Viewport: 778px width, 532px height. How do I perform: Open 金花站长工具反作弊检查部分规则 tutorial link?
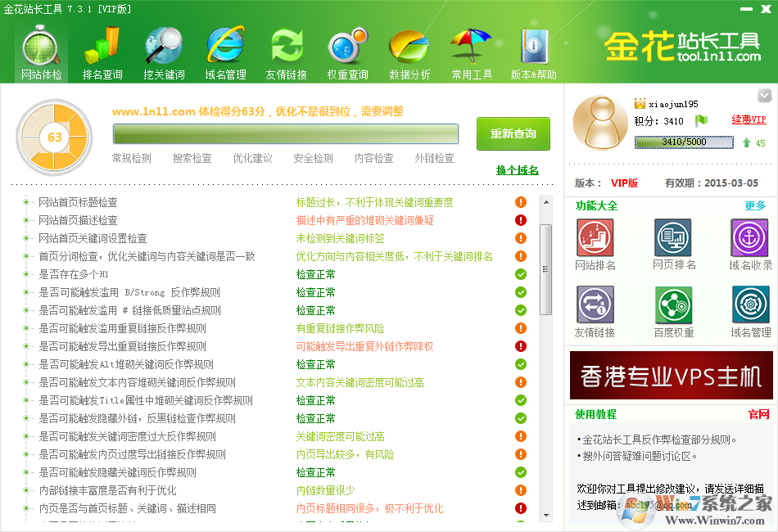(x=659, y=440)
